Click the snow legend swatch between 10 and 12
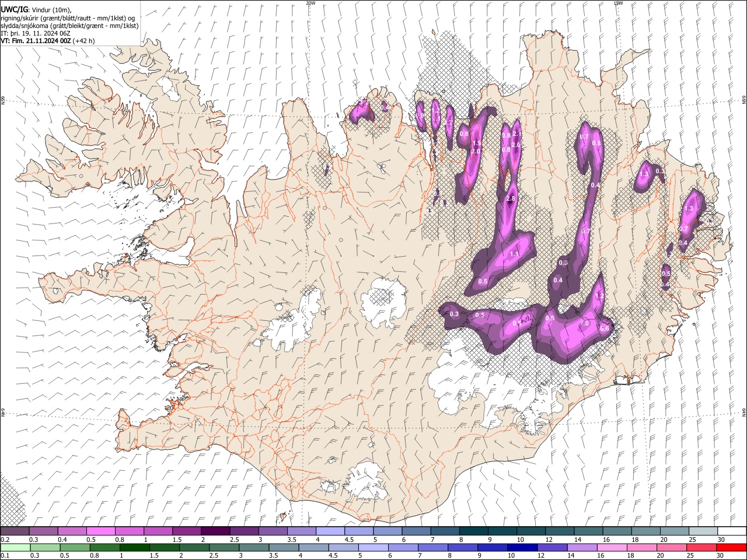Image resolution: width=747 pixels, height=560 pixels. pyautogui.click(x=530, y=531)
